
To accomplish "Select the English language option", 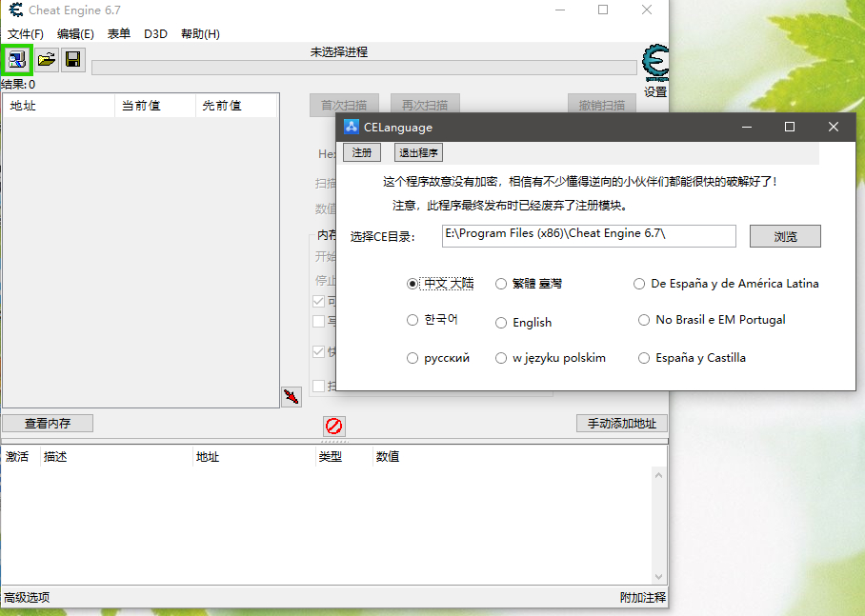I will click(x=524, y=323).
